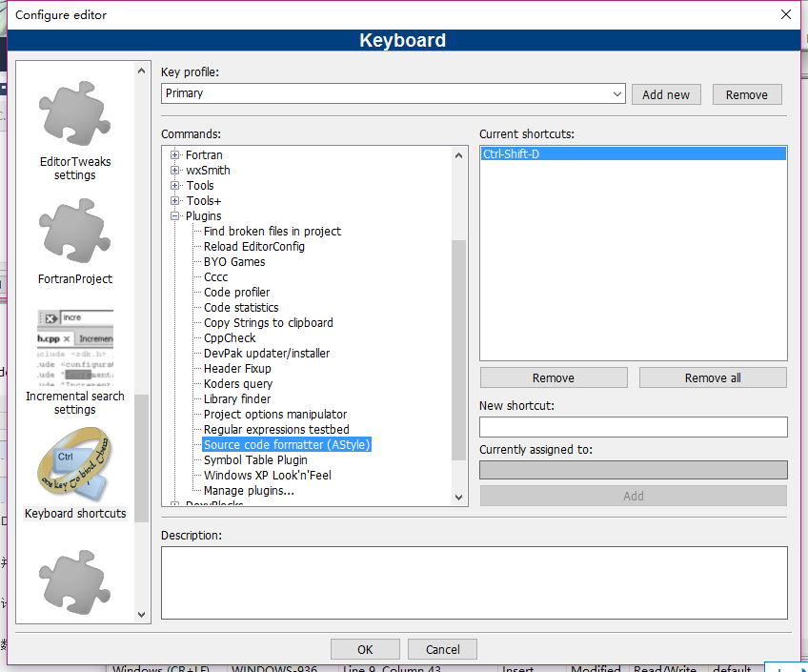Image resolution: width=808 pixels, height=672 pixels.
Task: Select CppCheck in the commands tree
Action: 230,338
